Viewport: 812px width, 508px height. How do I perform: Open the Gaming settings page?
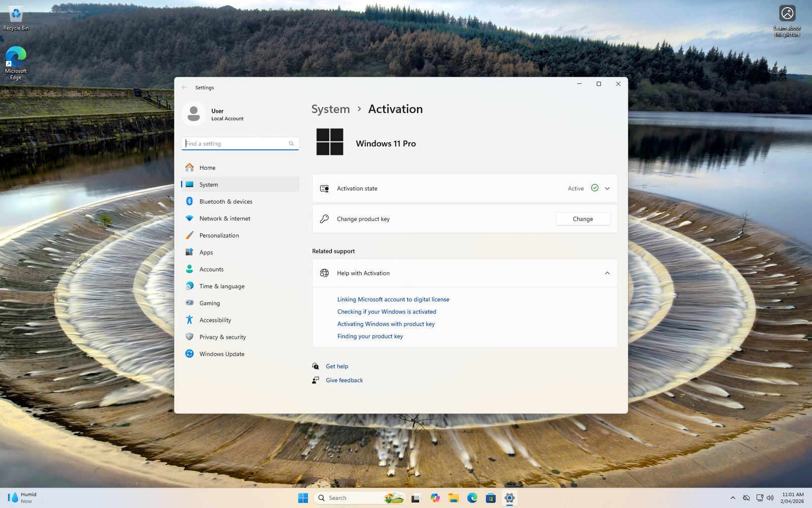[x=209, y=303]
